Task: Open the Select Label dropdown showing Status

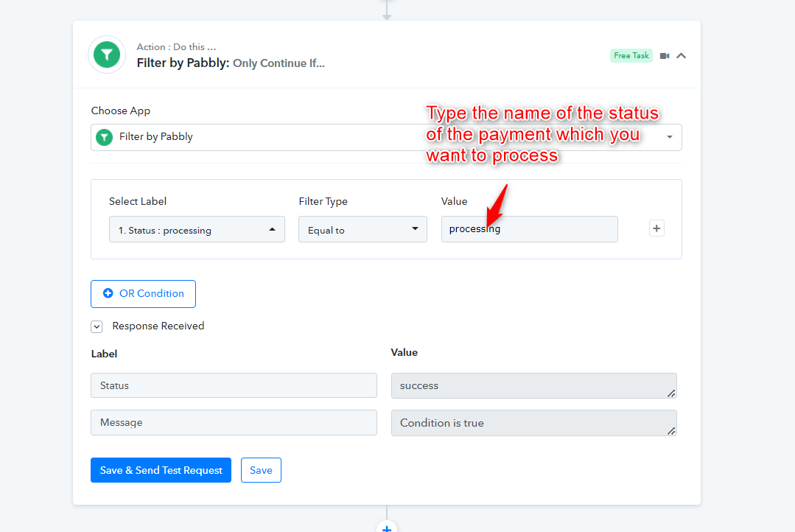Action: pyautogui.click(x=197, y=230)
